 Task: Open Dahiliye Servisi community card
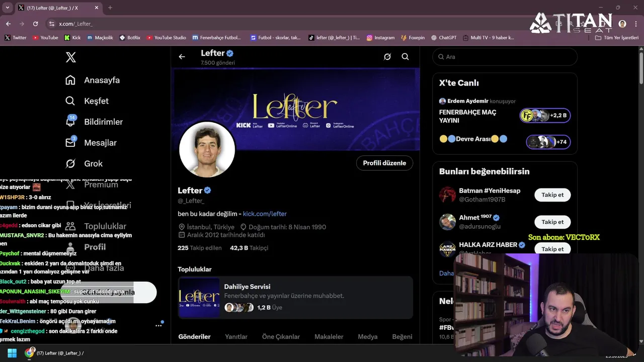[x=295, y=297]
